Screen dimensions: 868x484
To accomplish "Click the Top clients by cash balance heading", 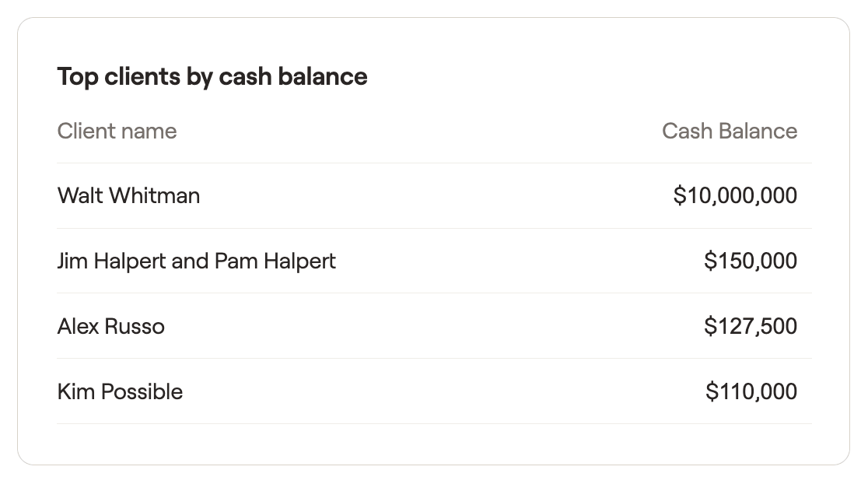I will (x=212, y=77).
